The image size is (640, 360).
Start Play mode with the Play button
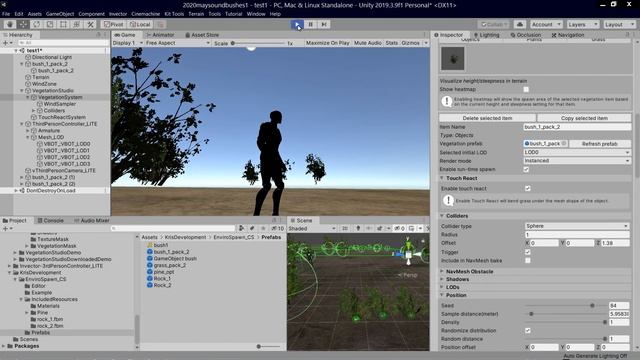tap(297, 24)
